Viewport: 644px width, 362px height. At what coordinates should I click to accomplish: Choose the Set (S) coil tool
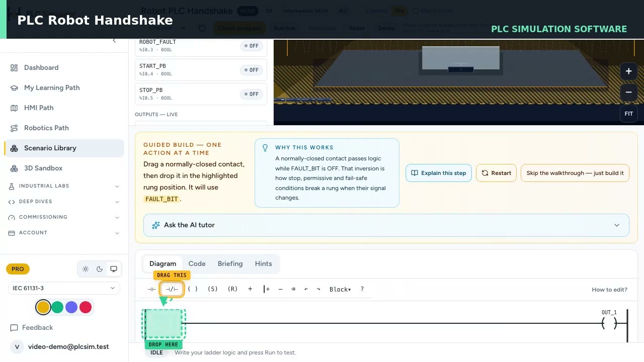pyautogui.click(x=213, y=290)
